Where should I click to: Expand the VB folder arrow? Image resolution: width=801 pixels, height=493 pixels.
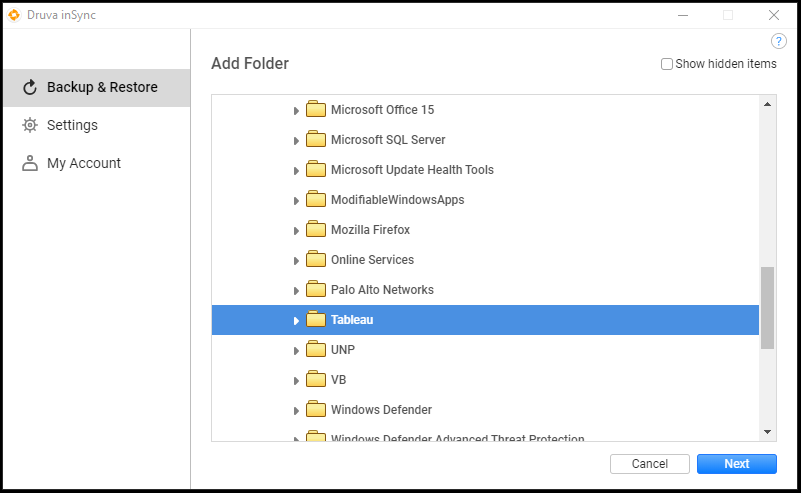click(x=296, y=381)
